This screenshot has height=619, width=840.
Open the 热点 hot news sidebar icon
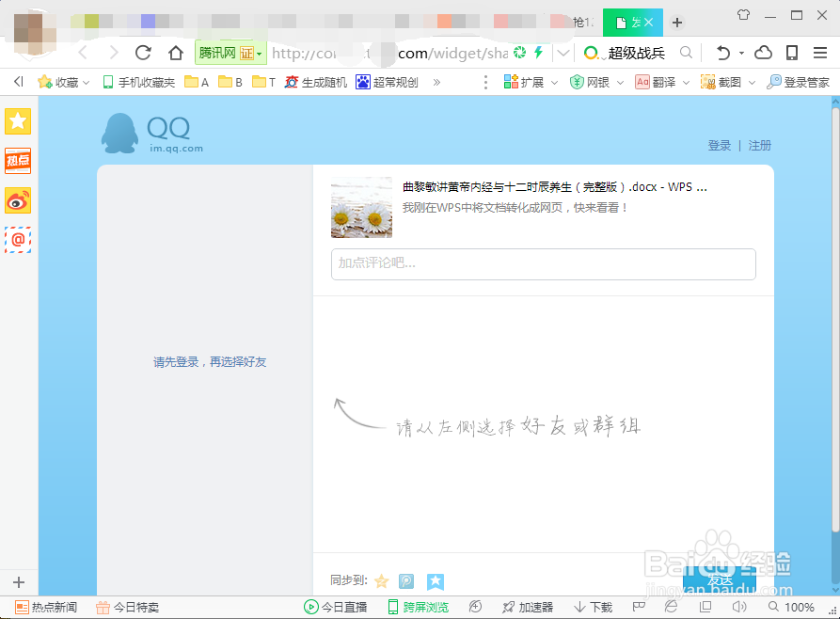(18, 161)
